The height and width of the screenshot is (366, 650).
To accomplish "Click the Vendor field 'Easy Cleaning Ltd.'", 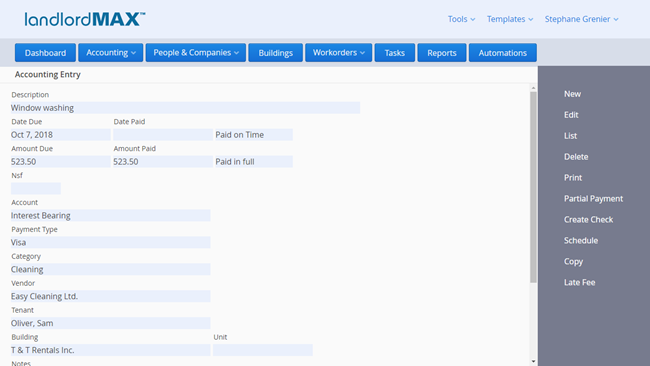I will click(111, 296).
